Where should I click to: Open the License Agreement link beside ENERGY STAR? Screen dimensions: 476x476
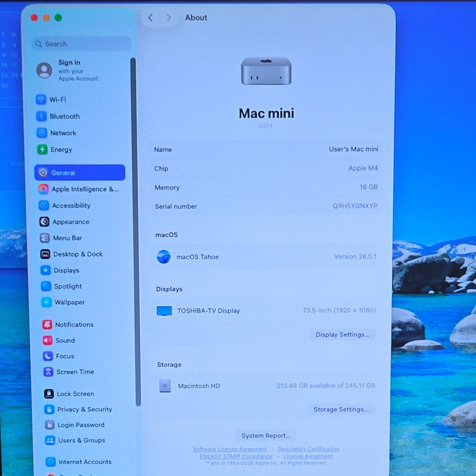click(308, 456)
